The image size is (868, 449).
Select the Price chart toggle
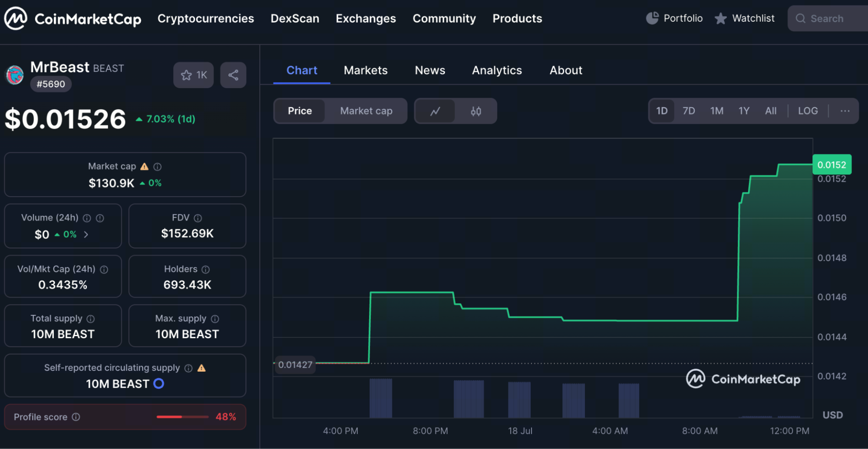click(x=300, y=111)
